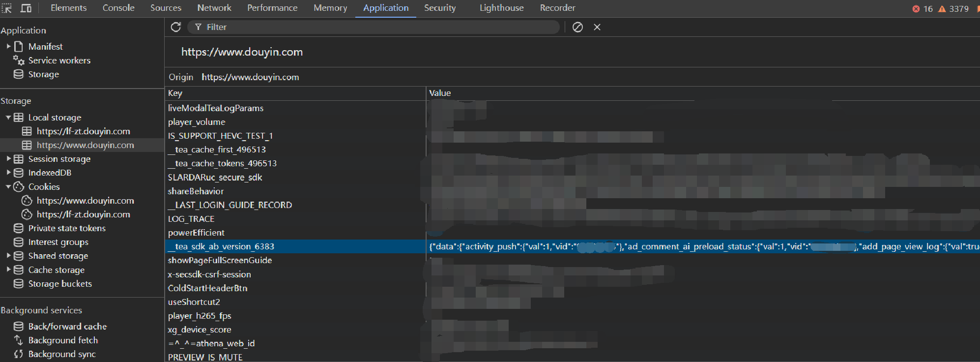
Task: Open Background fetch service
Action: pyautogui.click(x=63, y=340)
